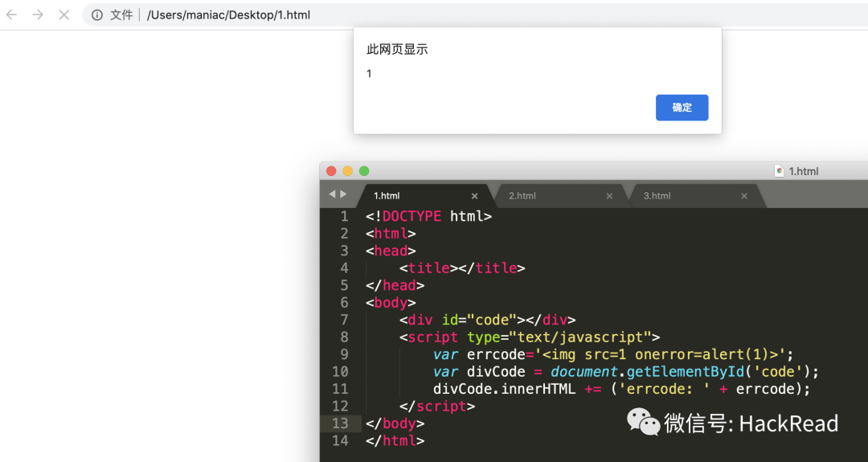Click the closing script tag on line 12
Image resolution: width=868 pixels, height=462 pixels.
point(437,406)
